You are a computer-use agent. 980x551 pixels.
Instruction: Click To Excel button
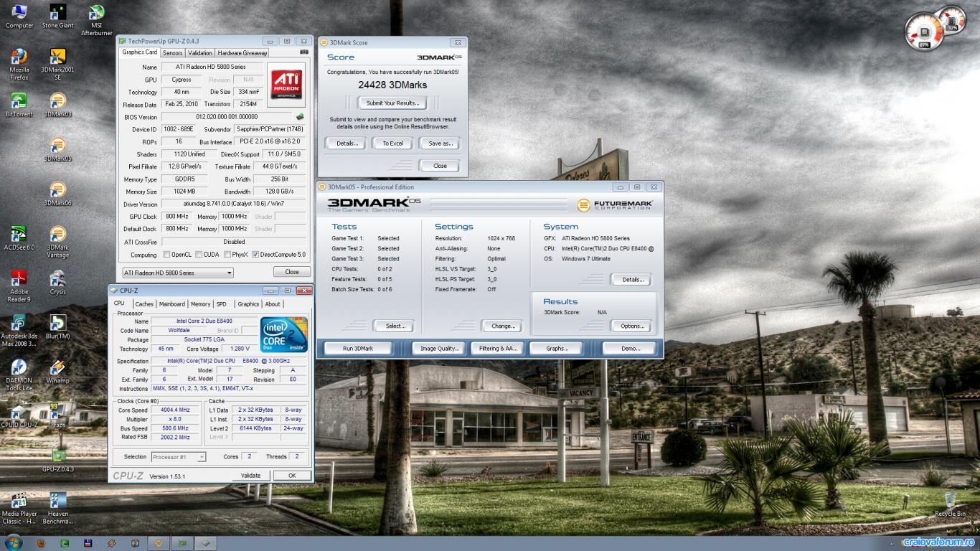[x=392, y=143]
